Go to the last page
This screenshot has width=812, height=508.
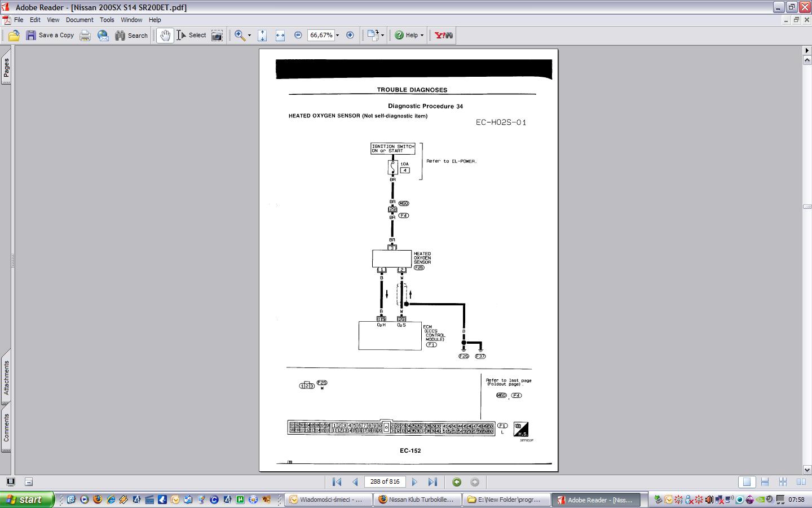tap(433, 482)
